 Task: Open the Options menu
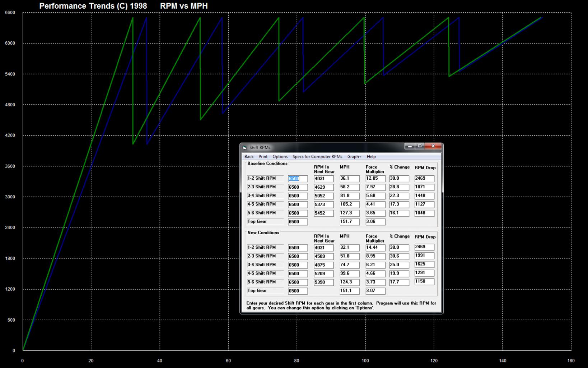280,157
